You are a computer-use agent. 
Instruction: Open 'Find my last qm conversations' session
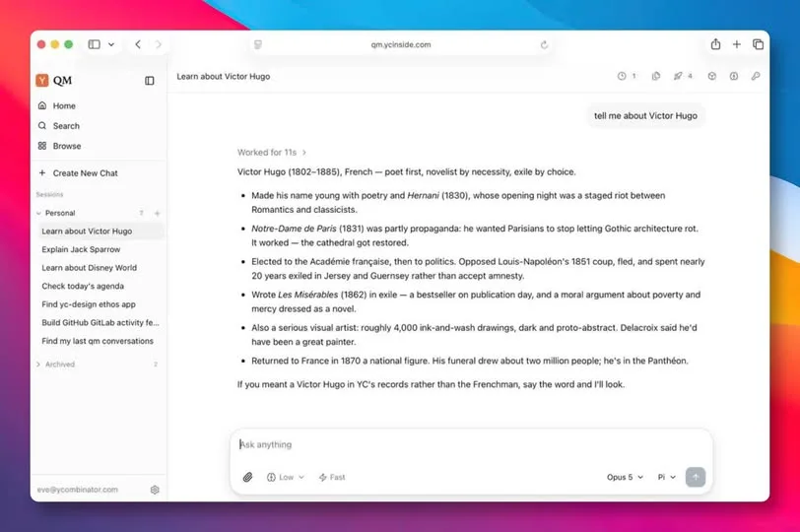tap(98, 341)
